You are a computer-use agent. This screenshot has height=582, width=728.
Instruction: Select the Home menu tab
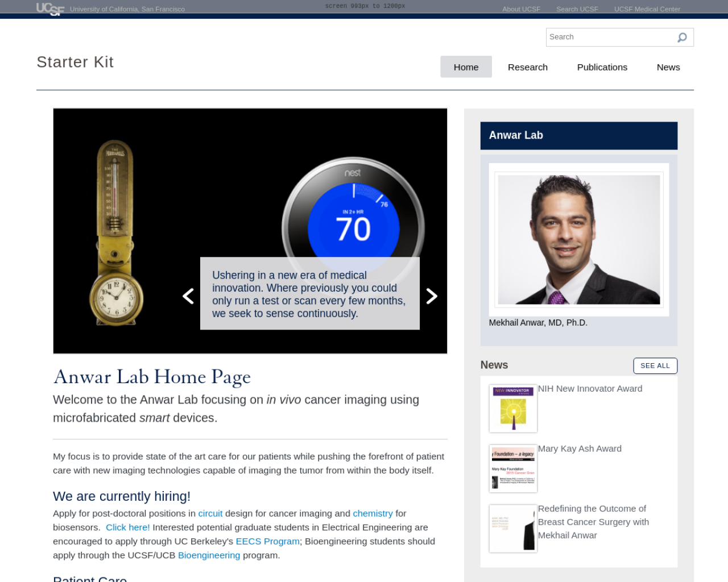466,67
